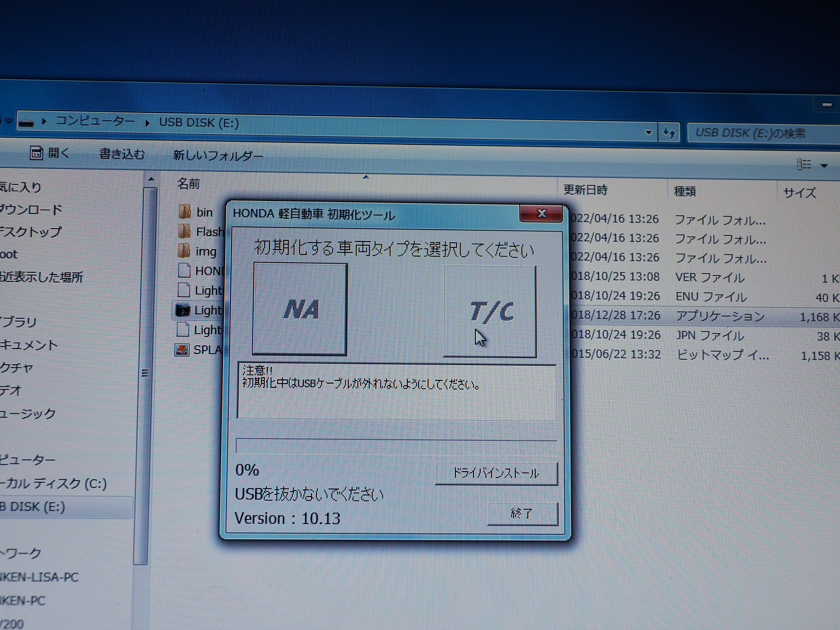Select デスクトップ in the navigation pane

pyautogui.click(x=31, y=232)
